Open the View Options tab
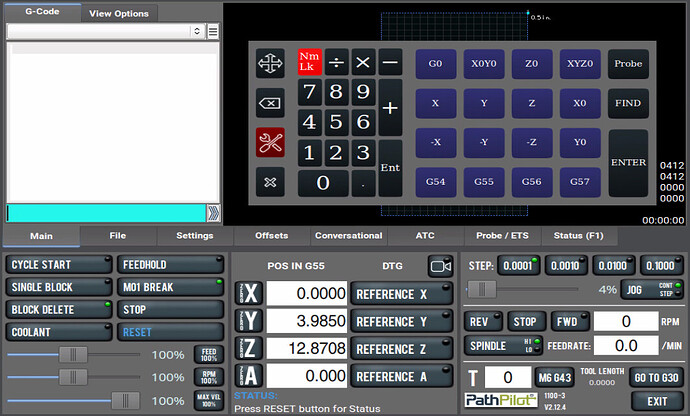Screen dimensions: 690x416 coord(118,14)
